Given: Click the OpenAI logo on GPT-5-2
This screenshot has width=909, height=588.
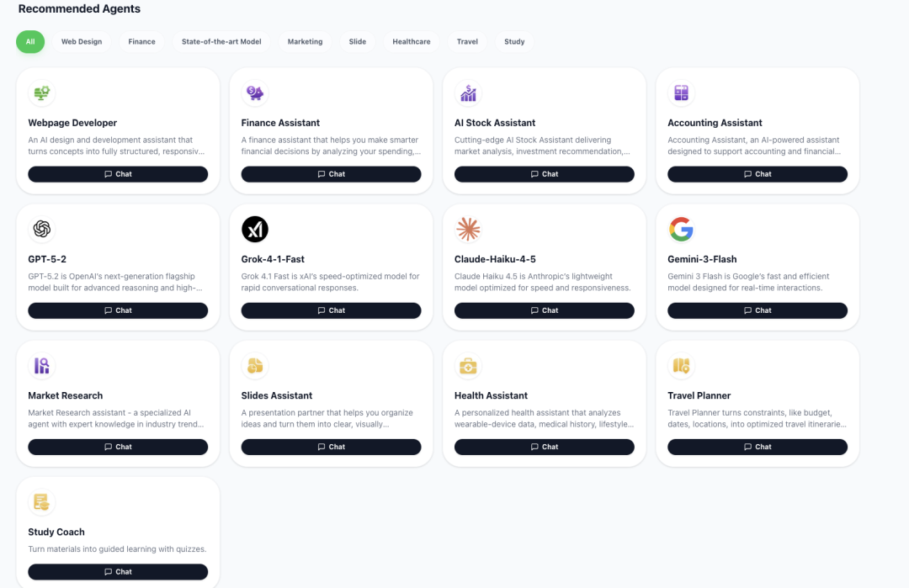Looking at the screenshot, I should [41, 229].
